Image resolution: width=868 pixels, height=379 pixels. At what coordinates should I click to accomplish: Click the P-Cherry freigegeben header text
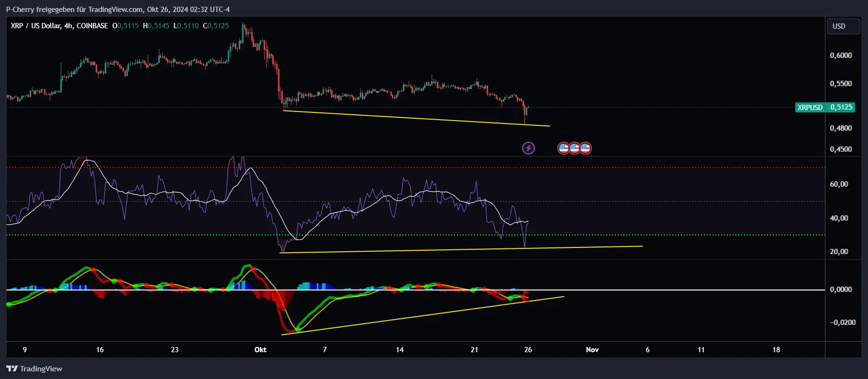[x=118, y=9]
